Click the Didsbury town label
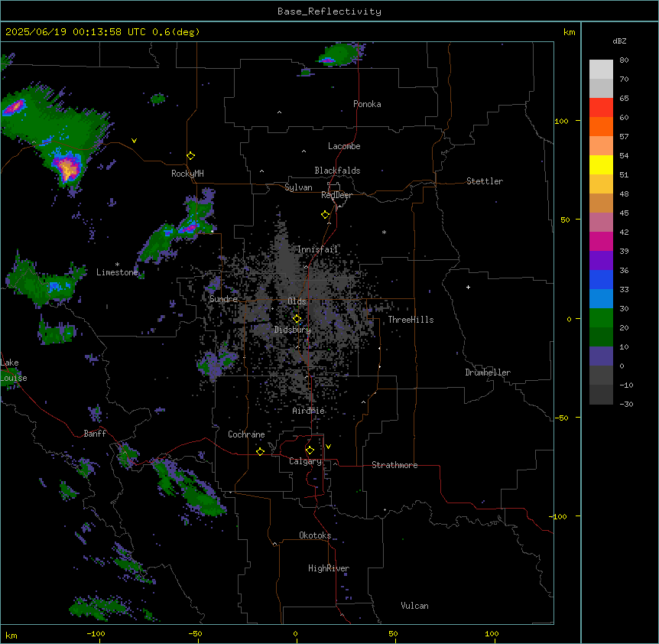The width and height of the screenshot is (659, 644). point(293,330)
